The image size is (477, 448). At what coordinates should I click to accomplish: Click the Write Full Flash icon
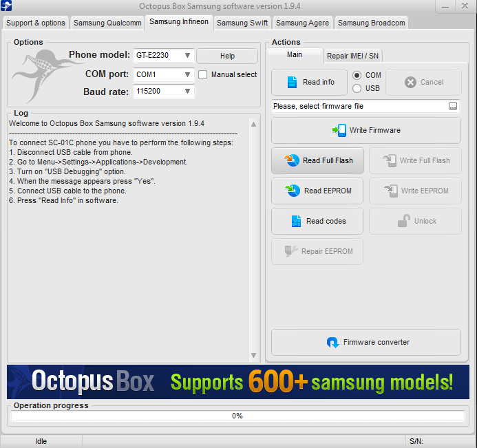[x=390, y=160]
